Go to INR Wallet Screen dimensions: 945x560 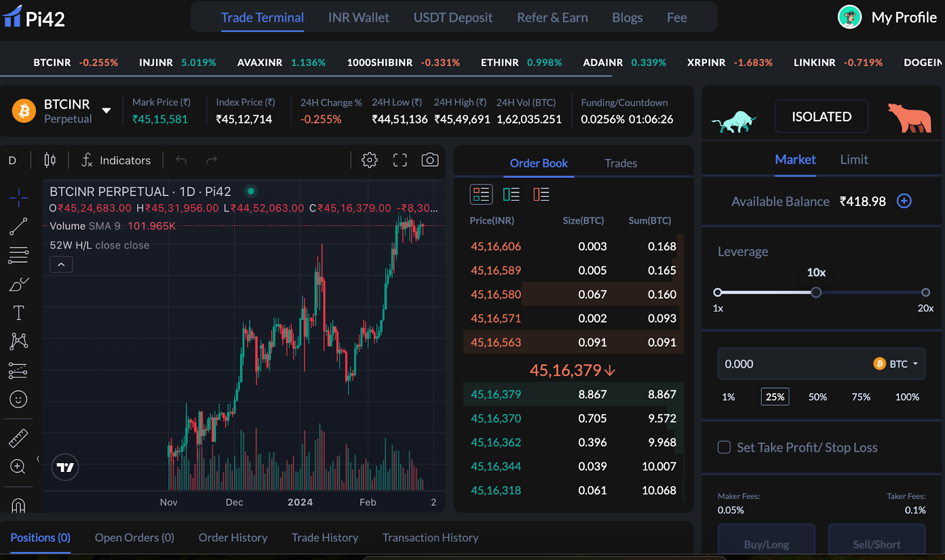pyautogui.click(x=359, y=18)
